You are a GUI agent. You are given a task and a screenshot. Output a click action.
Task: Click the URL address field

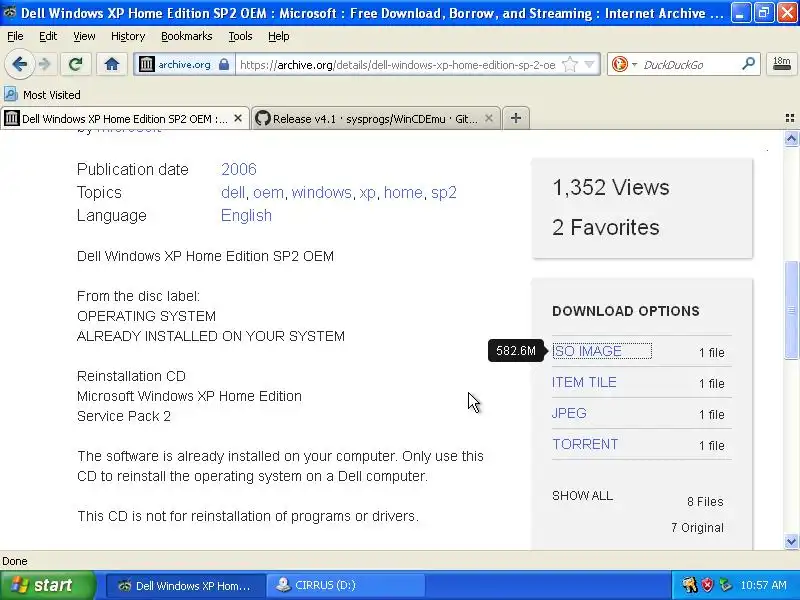point(398,65)
